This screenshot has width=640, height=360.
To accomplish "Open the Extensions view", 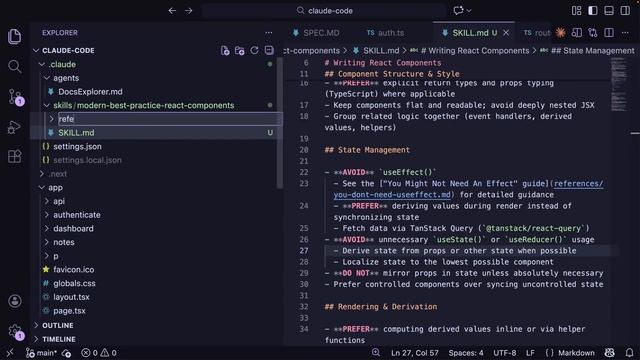I will pos(15,156).
